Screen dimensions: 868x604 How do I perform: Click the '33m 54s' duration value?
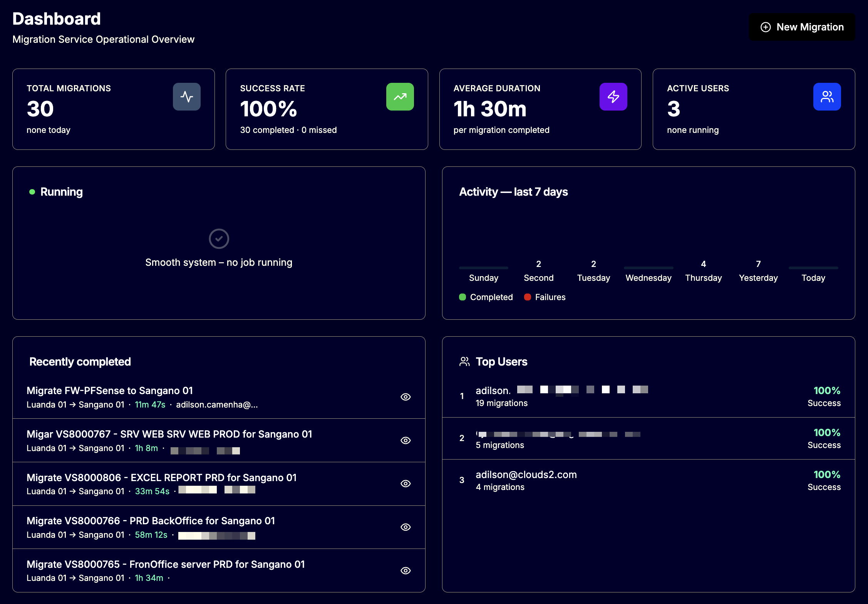pyautogui.click(x=152, y=491)
